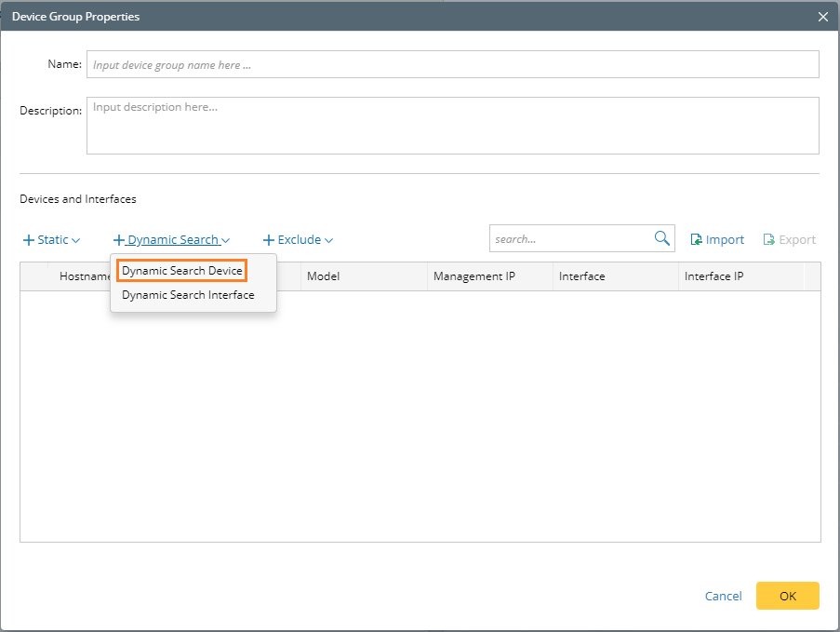Click the Cancel link

click(x=723, y=596)
